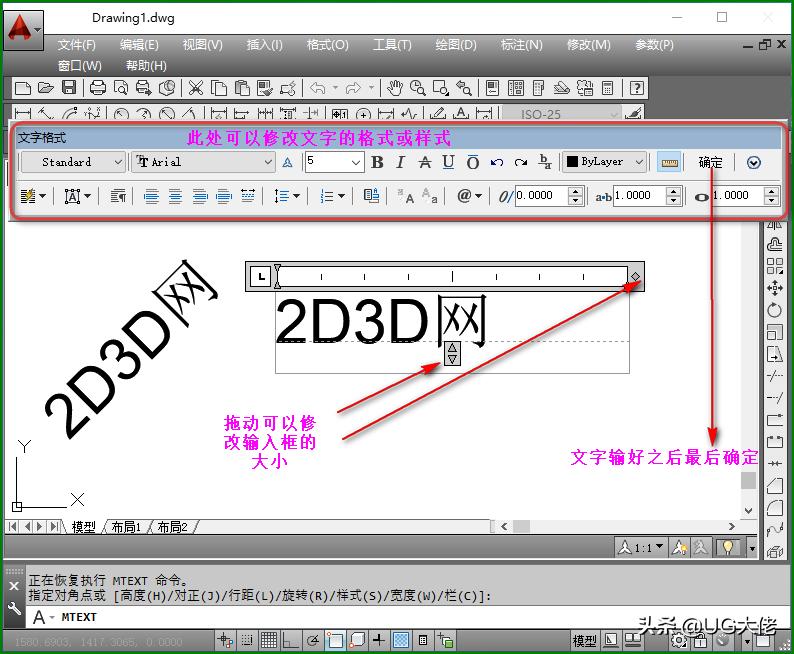Screen dimensions: 794x654
Task: Click the text box height arrows handle
Action: (452, 353)
